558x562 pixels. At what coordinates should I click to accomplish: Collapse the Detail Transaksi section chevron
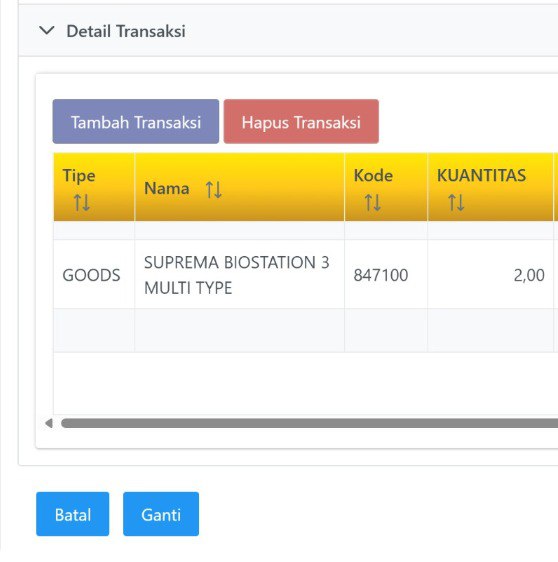(47, 31)
